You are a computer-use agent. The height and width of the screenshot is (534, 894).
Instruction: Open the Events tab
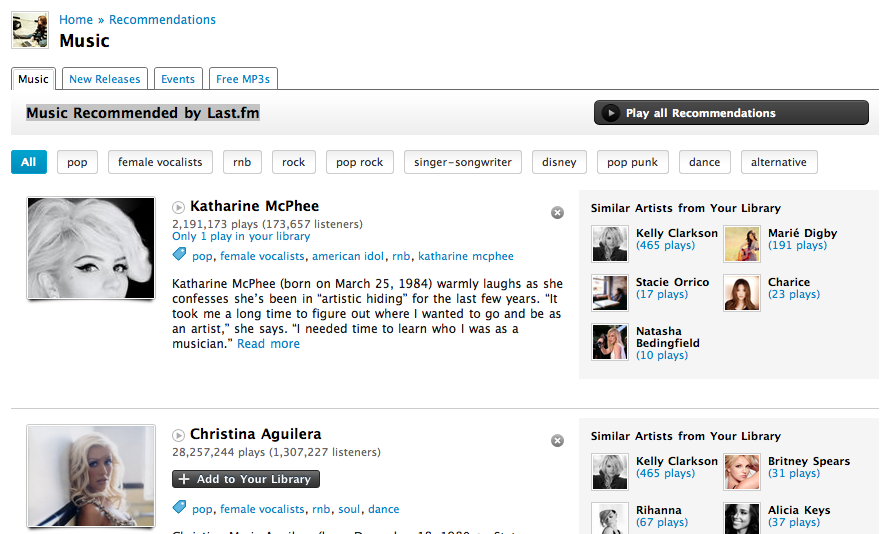[178, 79]
